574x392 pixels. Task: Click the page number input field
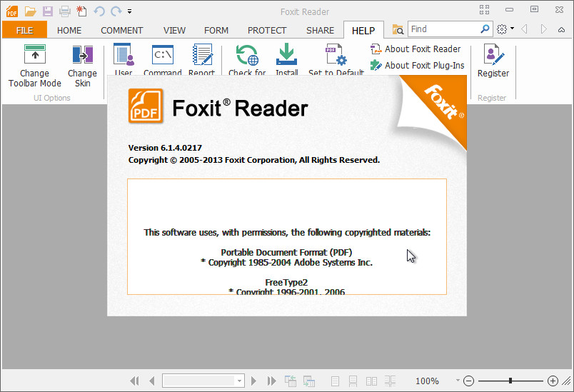click(x=198, y=381)
